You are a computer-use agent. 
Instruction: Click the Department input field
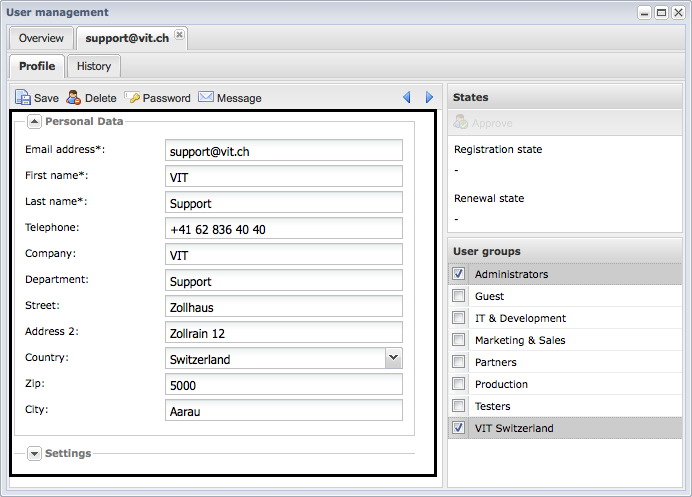tap(284, 281)
